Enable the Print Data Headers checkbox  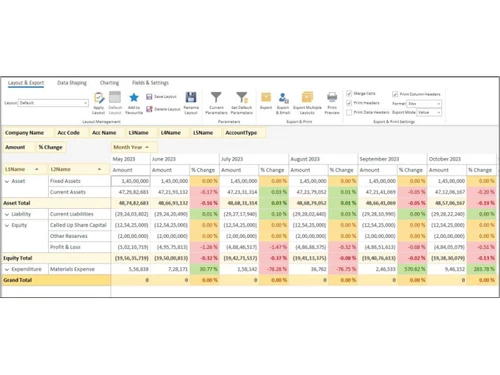point(349,112)
